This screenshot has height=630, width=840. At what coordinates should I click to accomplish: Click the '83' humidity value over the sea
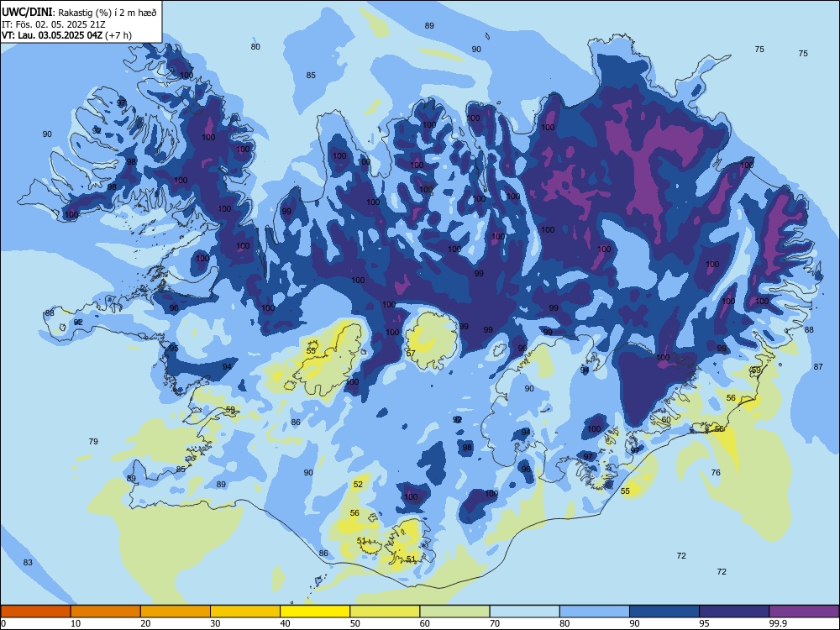[28, 562]
